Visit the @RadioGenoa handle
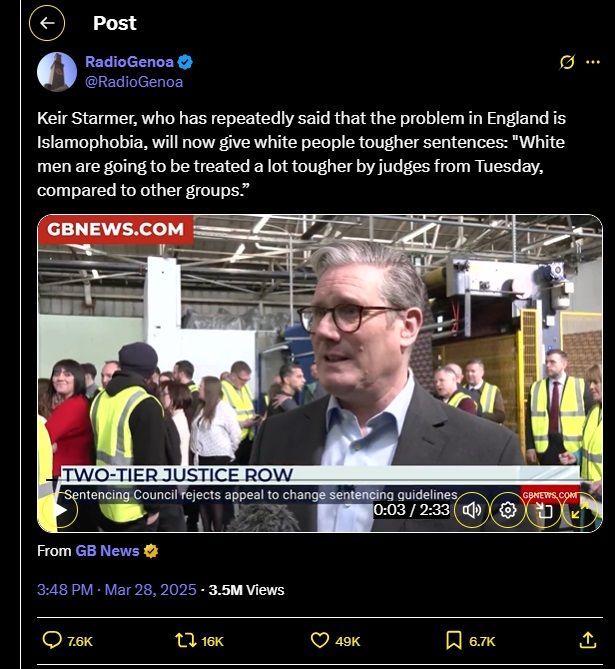 134,82
